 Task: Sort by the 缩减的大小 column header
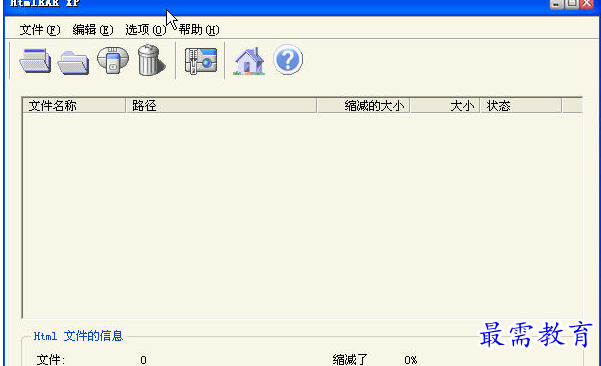click(x=363, y=105)
